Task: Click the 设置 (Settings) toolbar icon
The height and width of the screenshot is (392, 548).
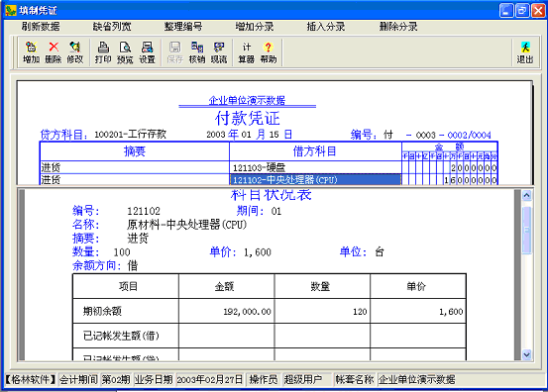Action: tap(147, 52)
